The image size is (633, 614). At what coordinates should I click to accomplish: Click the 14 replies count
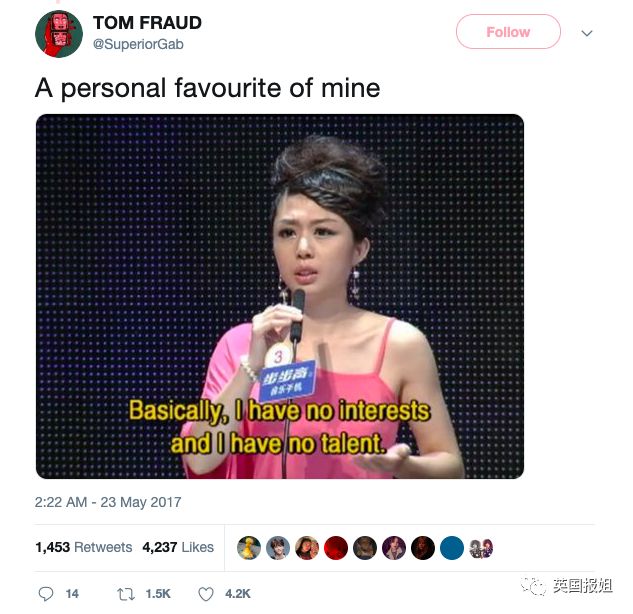pyautogui.click(x=72, y=594)
